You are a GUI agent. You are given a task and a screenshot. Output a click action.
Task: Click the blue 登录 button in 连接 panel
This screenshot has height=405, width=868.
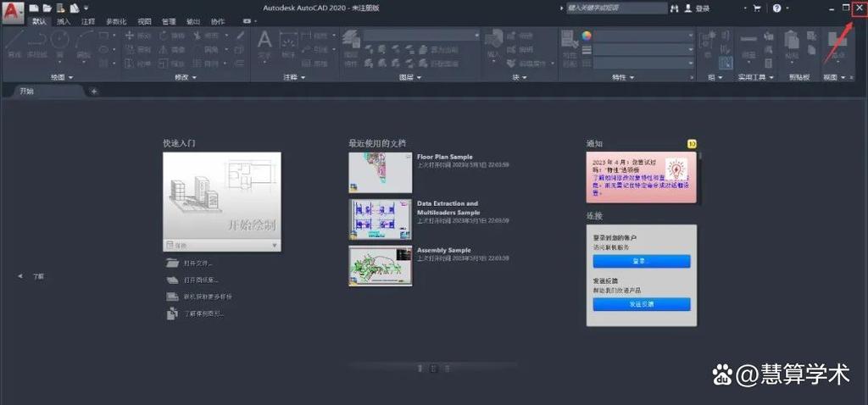642,261
